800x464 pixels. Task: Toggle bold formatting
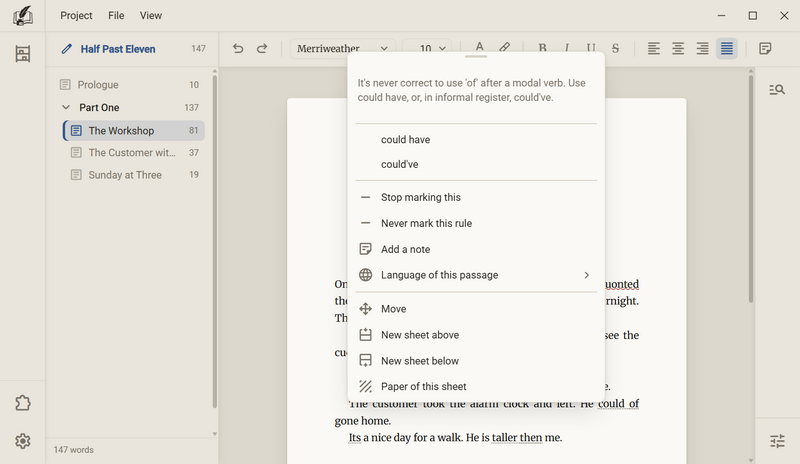tap(542, 48)
